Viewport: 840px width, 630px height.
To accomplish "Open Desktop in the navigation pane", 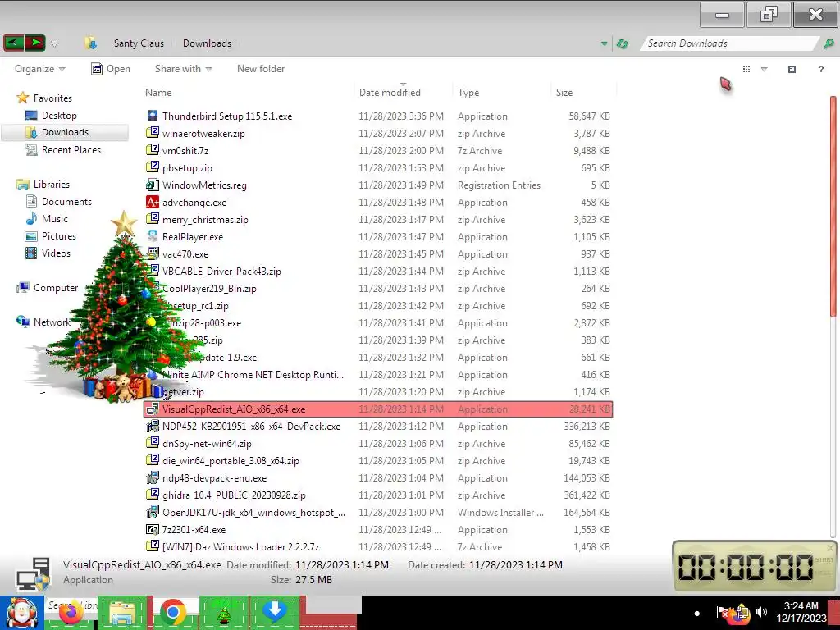I will pos(52,115).
